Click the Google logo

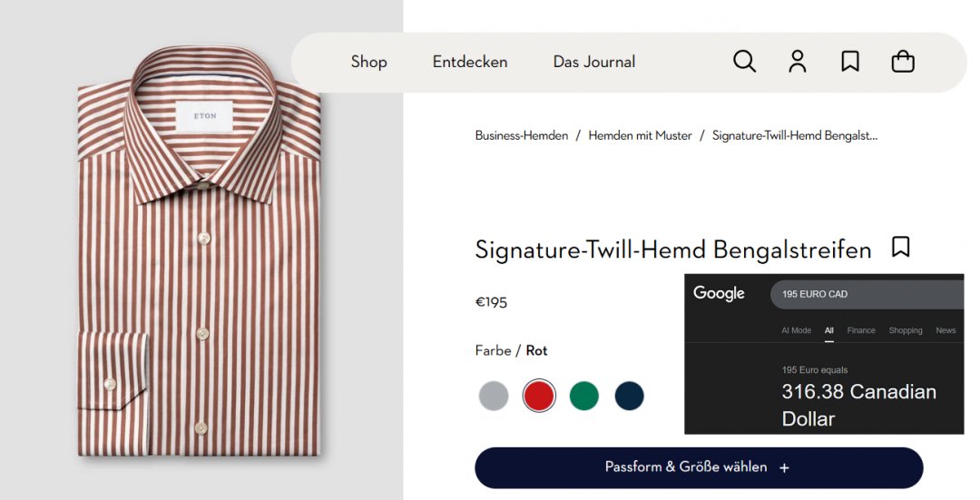[x=719, y=293]
